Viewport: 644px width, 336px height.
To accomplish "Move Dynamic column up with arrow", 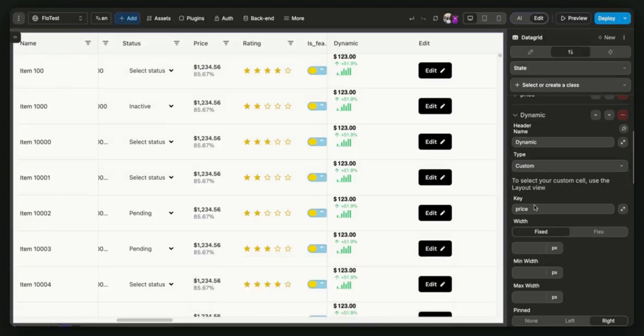I will [x=596, y=115].
